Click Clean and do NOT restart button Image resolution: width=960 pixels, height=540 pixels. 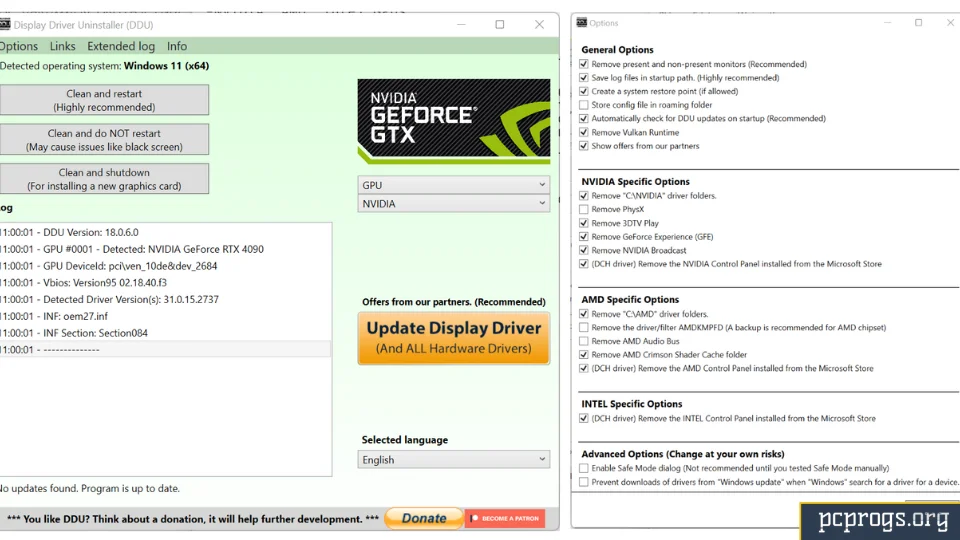(104, 140)
